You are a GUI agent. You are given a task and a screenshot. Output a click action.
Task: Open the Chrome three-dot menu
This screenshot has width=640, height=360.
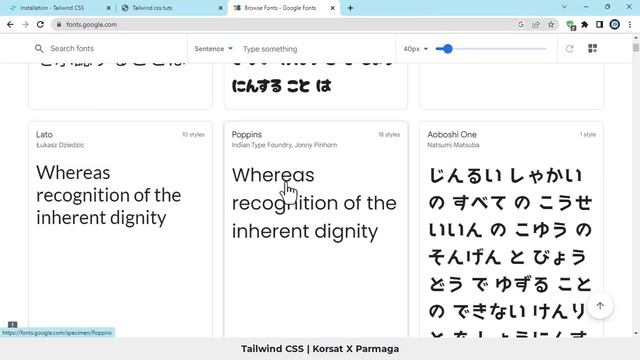630,24
